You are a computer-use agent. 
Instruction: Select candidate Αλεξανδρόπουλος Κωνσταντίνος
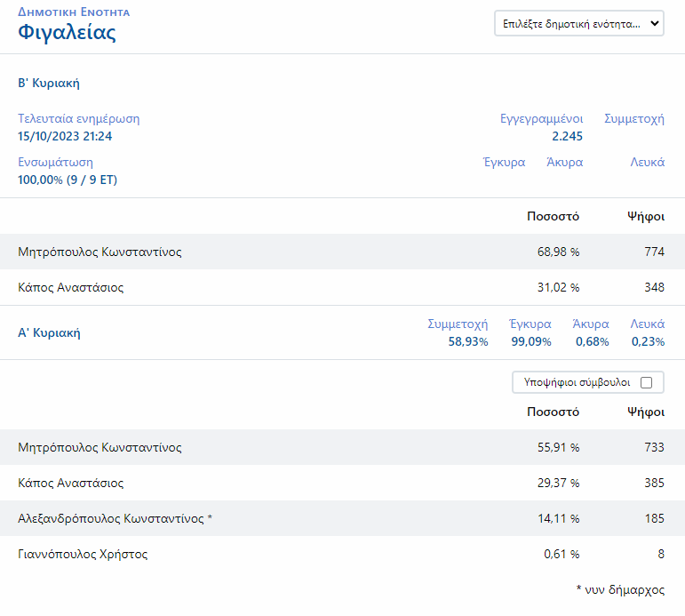[115, 519]
